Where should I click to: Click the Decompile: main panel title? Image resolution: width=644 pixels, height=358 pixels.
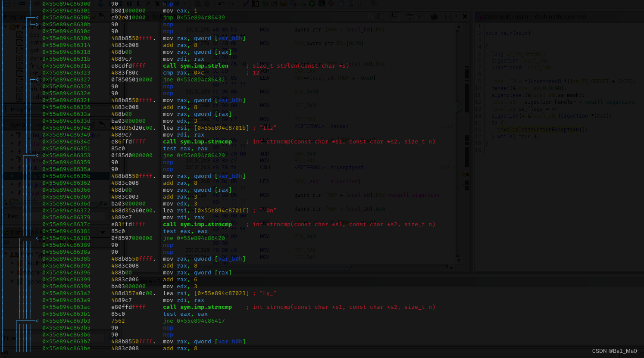point(535,16)
